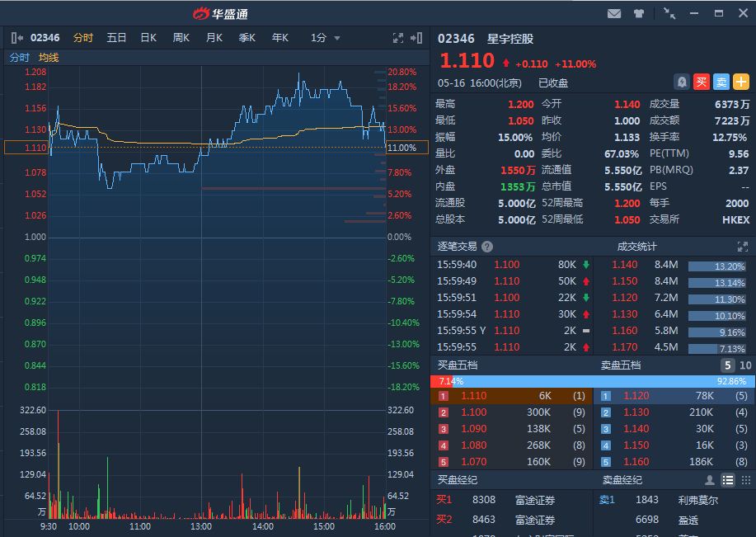Click the blue 卖 sell icon
Image resolution: width=756 pixels, height=537 pixels.
(721, 82)
